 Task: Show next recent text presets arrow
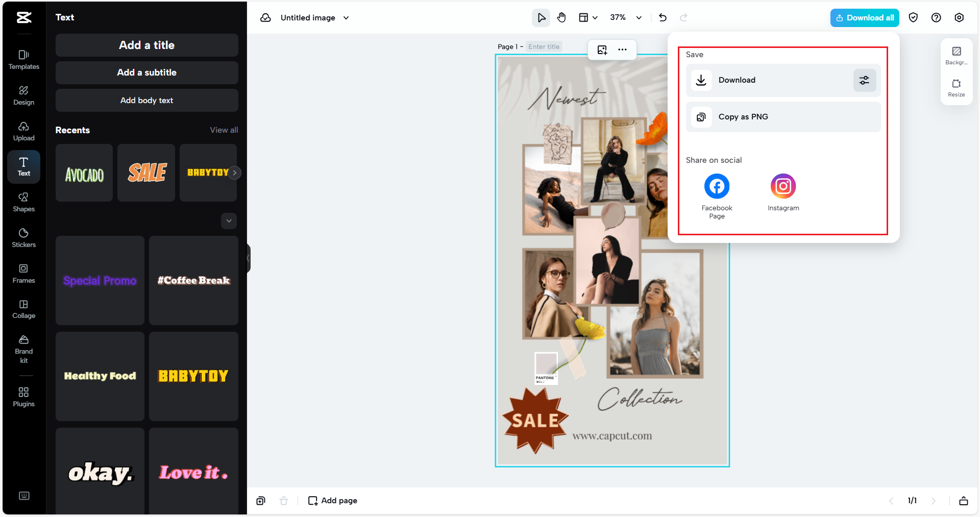coord(234,173)
